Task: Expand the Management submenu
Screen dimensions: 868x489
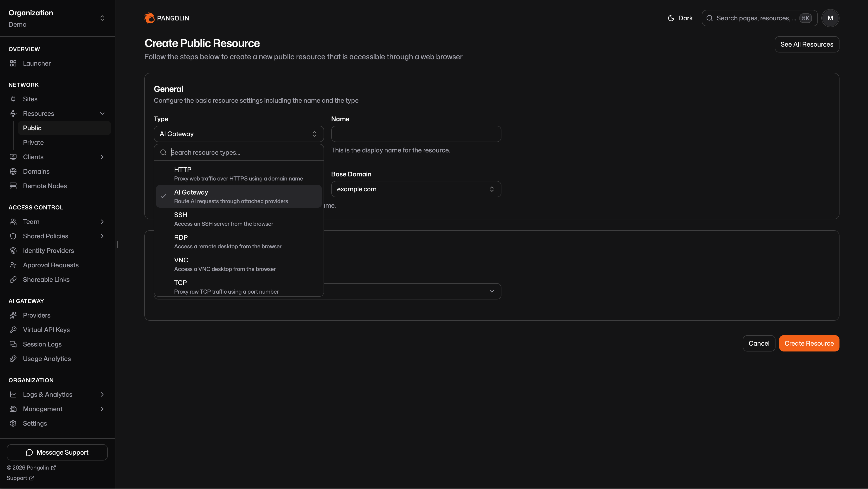Action: pyautogui.click(x=102, y=409)
